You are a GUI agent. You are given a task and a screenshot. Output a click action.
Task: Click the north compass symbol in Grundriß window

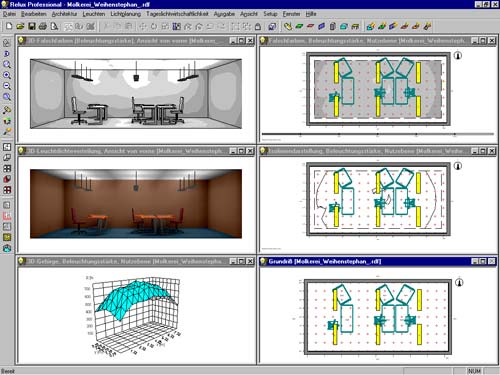(459, 282)
